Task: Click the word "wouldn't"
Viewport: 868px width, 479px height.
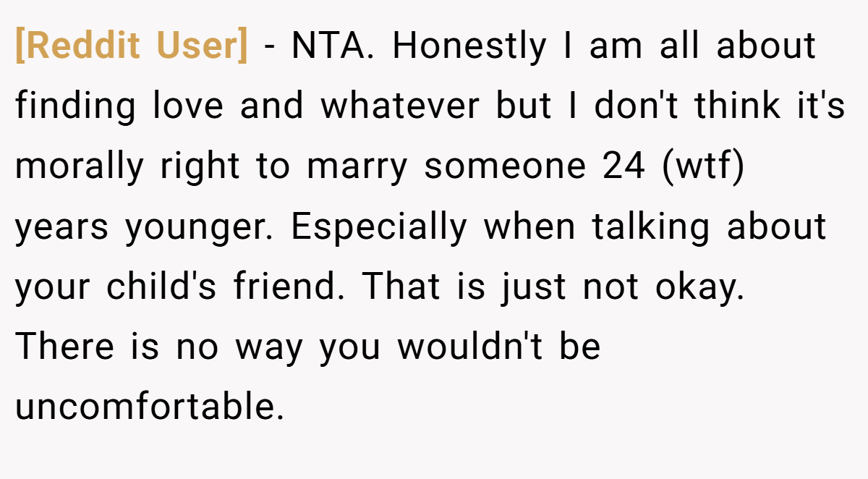Action: (470, 347)
